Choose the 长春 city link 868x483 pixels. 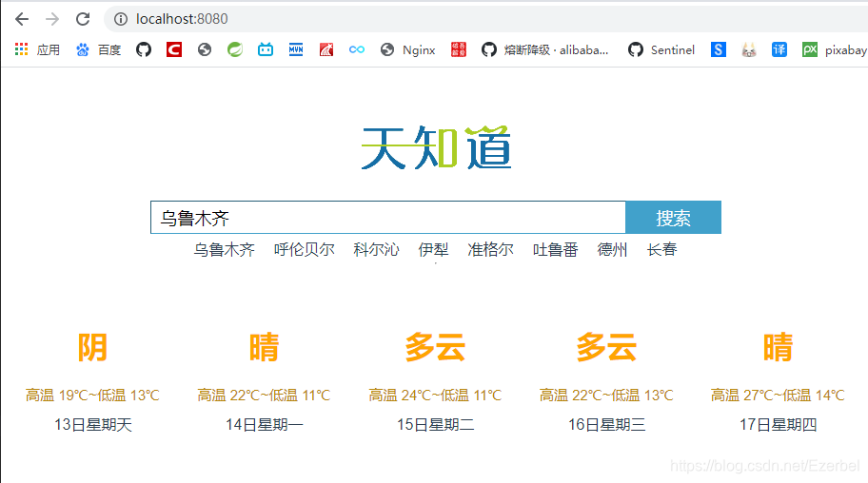pos(662,249)
